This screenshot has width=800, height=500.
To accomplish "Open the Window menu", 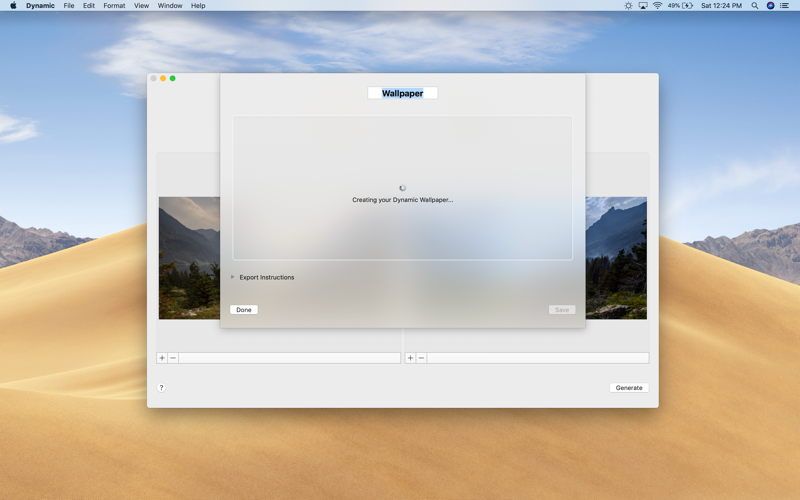I will (x=170, y=6).
